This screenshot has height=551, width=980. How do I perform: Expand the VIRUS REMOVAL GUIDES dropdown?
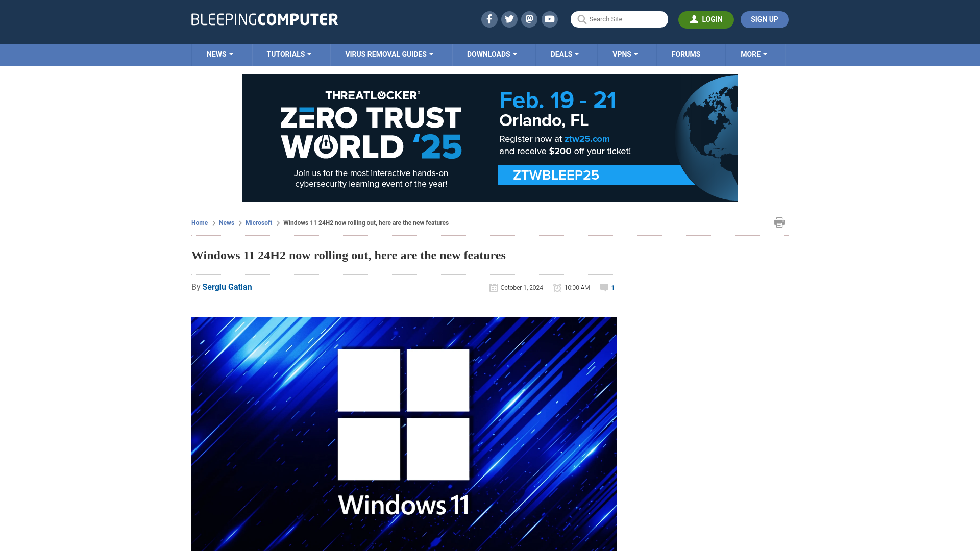(390, 54)
